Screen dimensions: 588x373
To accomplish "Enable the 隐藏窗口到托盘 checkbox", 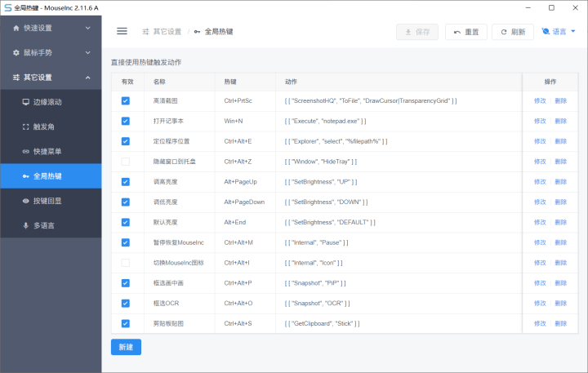I will [x=126, y=162].
